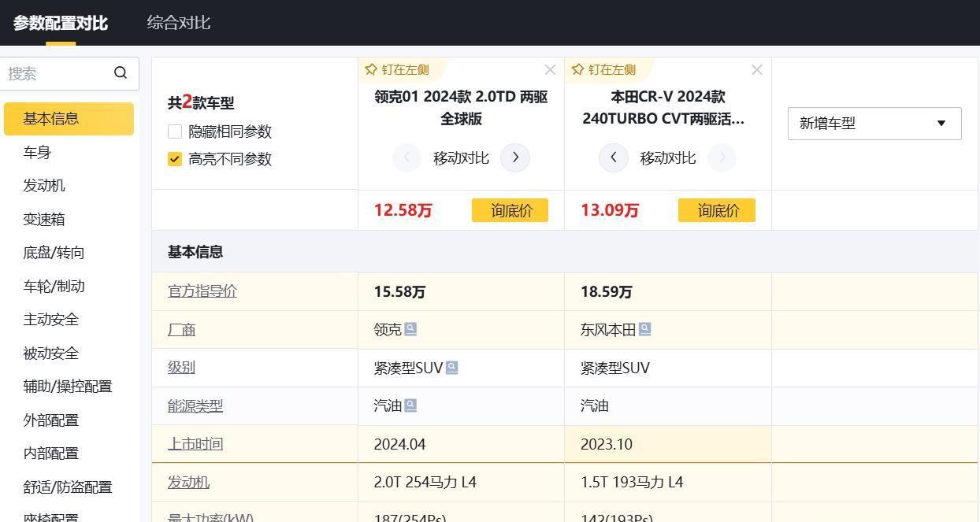This screenshot has width=980, height=522.
Task: Jump to 主动安全 section
Action: (51, 320)
